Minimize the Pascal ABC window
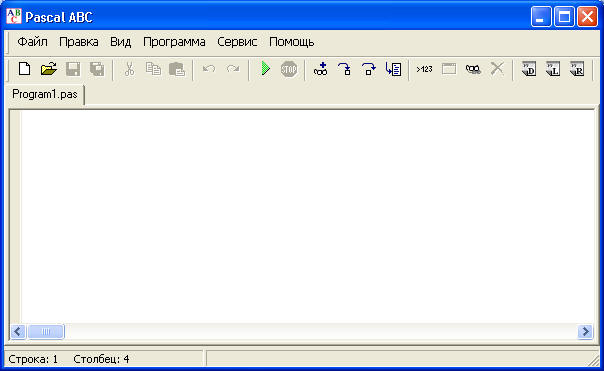Viewport: 604px width, 371px height. [x=541, y=17]
